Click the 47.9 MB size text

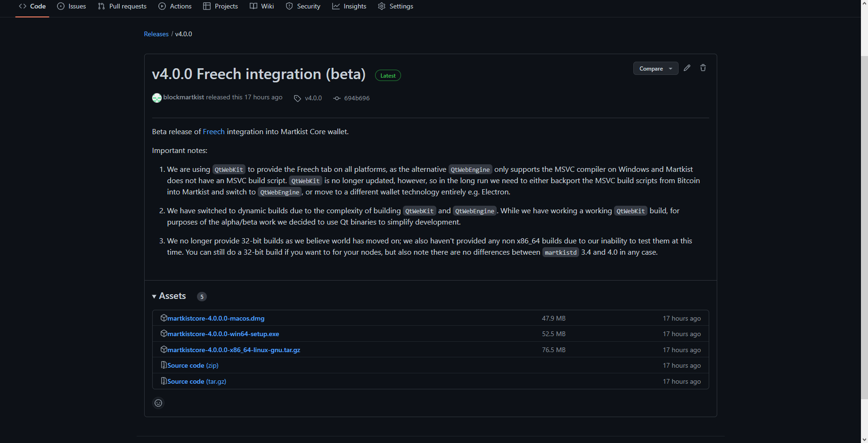click(554, 318)
